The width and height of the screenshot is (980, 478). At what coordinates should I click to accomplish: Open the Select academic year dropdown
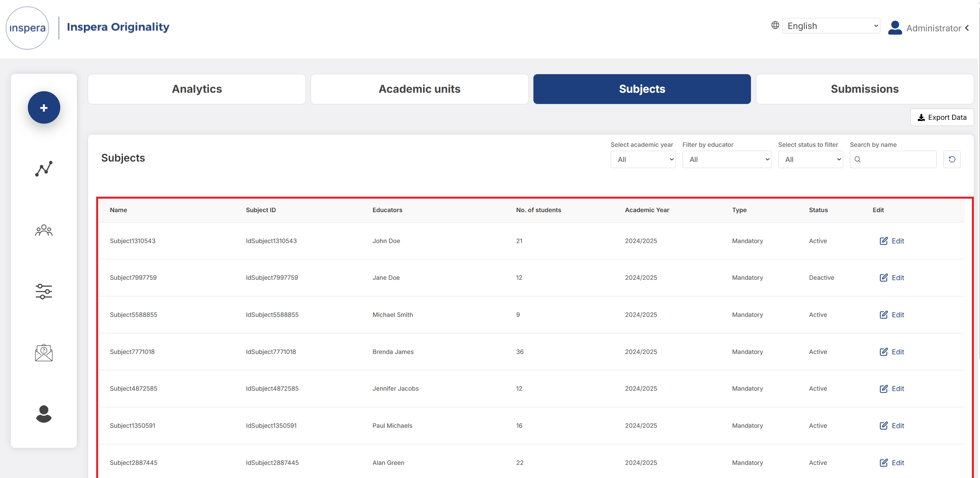coord(643,159)
